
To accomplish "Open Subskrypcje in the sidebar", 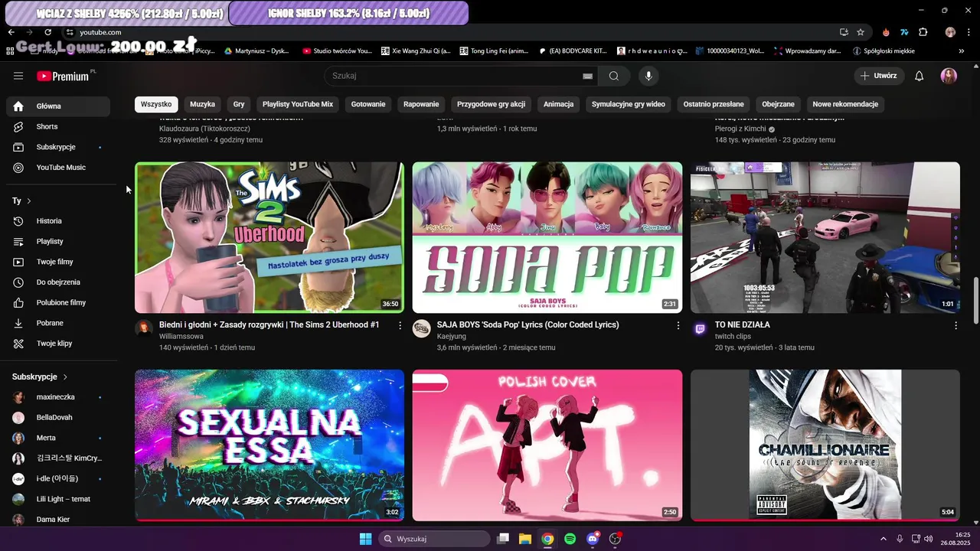I will coord(58,147).
